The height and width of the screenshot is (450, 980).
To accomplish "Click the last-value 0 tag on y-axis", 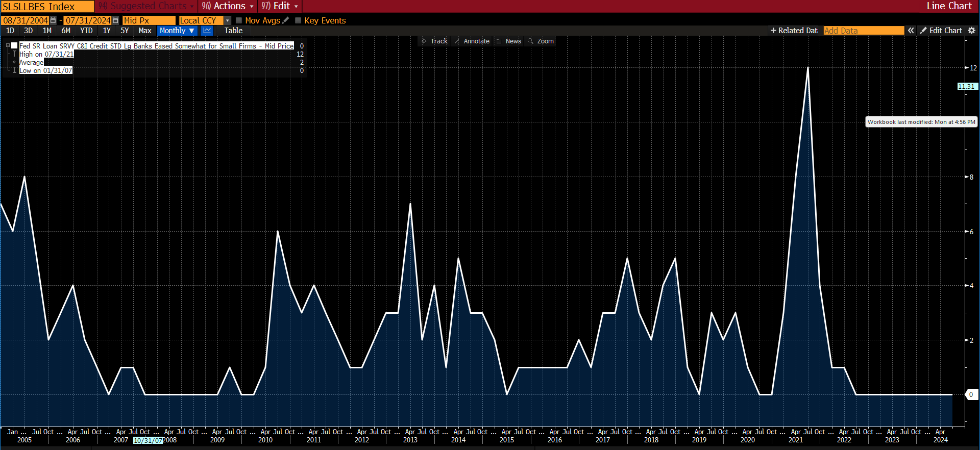I will pyautogui.click(x=971, y=394).
